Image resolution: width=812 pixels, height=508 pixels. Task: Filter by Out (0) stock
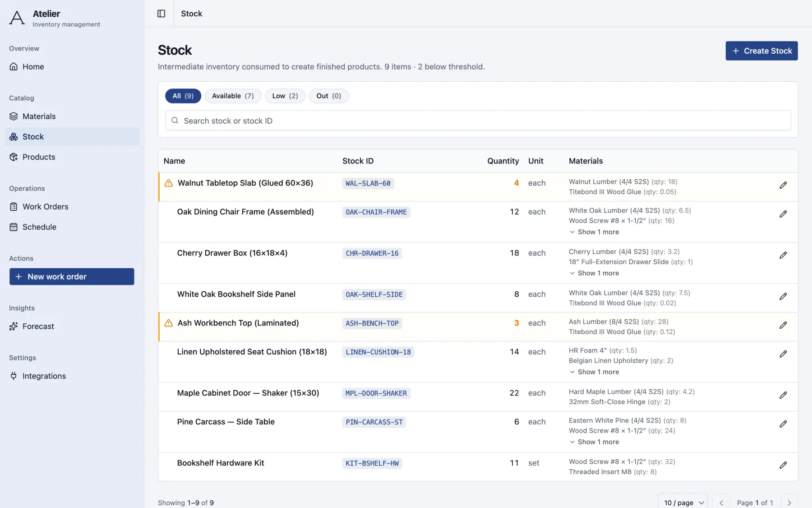coord(328,96)
